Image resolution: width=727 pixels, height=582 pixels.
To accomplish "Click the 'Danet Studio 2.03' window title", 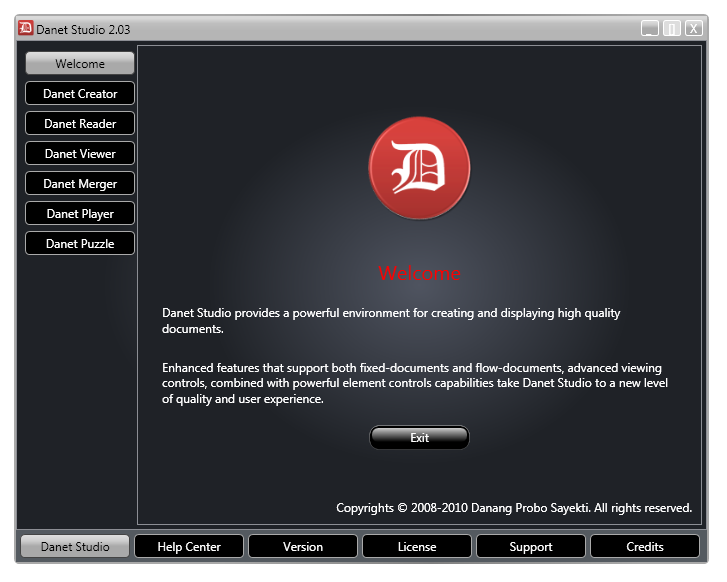I will [83, 29].
